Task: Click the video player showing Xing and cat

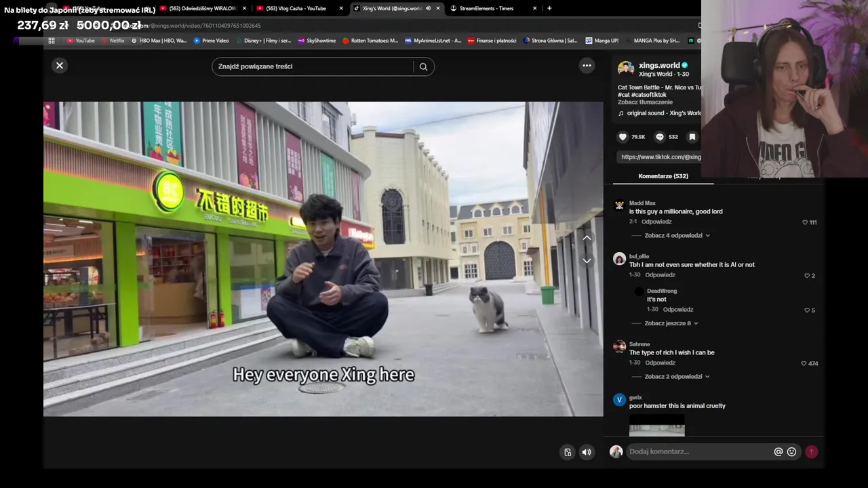Action: point(323,259)
